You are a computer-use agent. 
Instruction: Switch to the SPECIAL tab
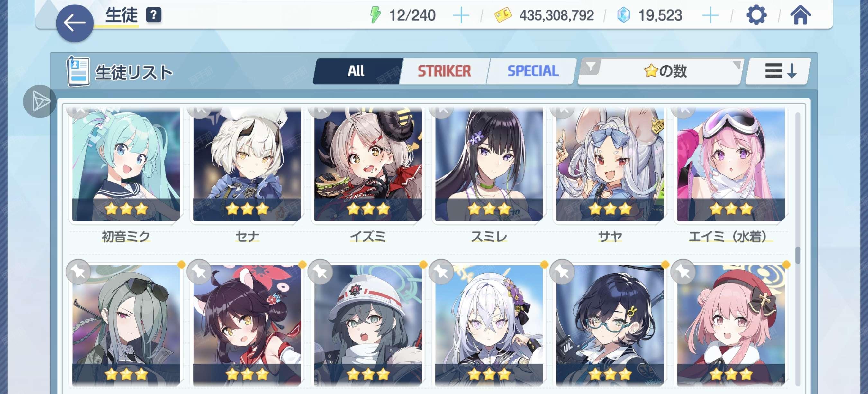point(532,71)
